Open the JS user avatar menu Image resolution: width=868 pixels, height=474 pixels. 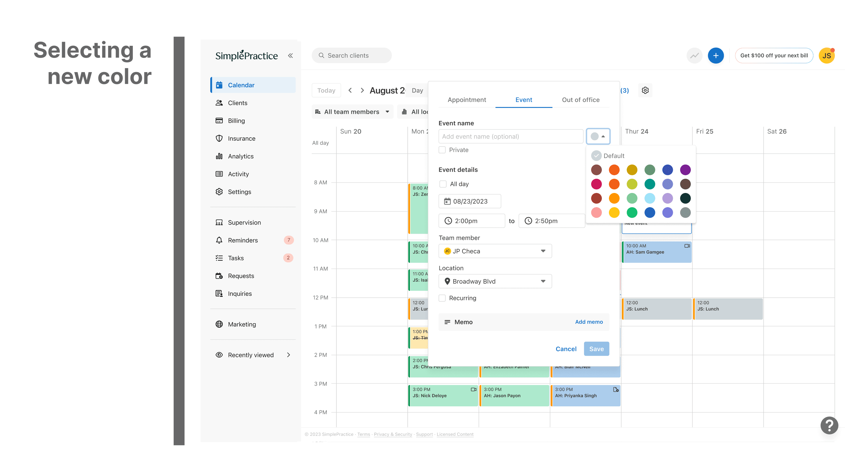pyautogui.click(x=826, y=56)
